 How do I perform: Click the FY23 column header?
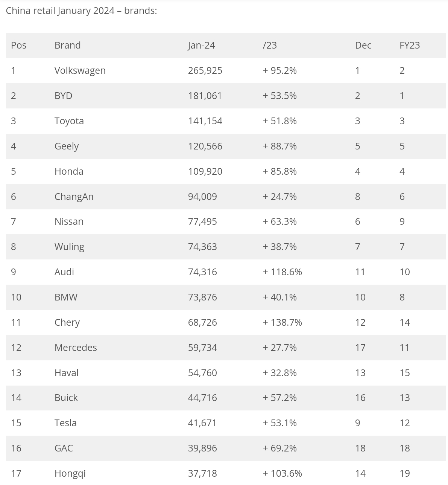[x=410, y=45]
